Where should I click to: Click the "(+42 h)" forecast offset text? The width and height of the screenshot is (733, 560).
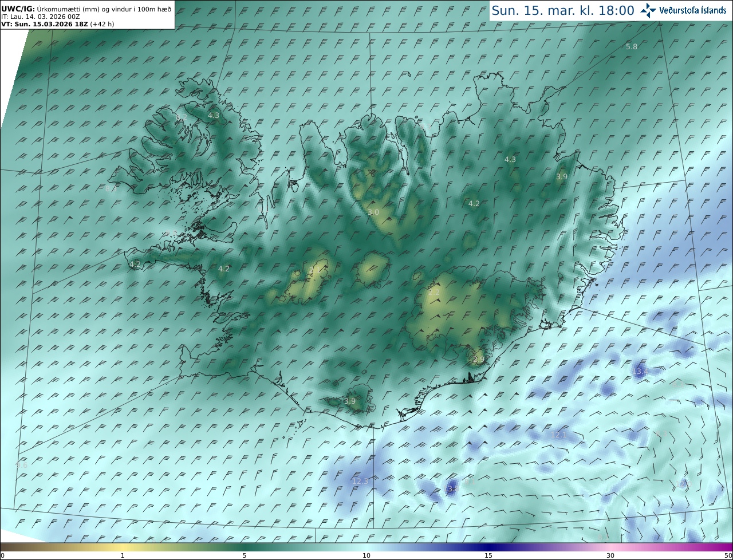click(x=102, y=24)
